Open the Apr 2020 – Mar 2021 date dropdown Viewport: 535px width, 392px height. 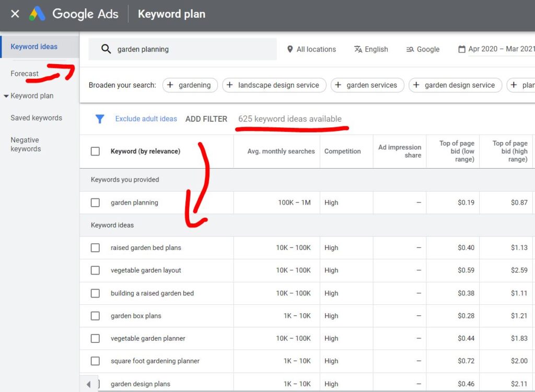click(502, 49)
